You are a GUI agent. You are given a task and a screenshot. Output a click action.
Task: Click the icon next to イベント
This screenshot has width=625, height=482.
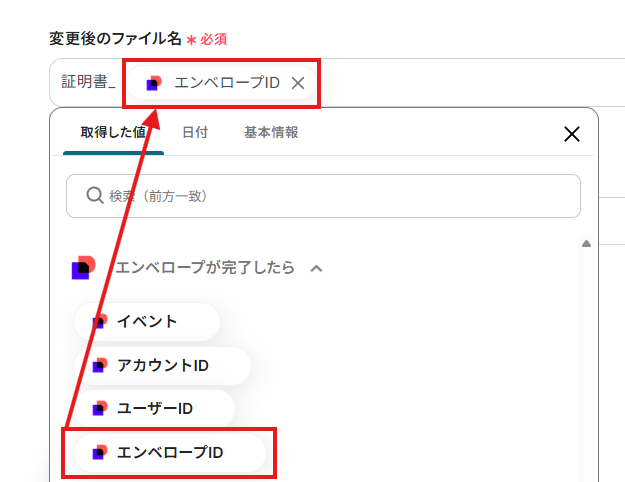coord(99,321)
